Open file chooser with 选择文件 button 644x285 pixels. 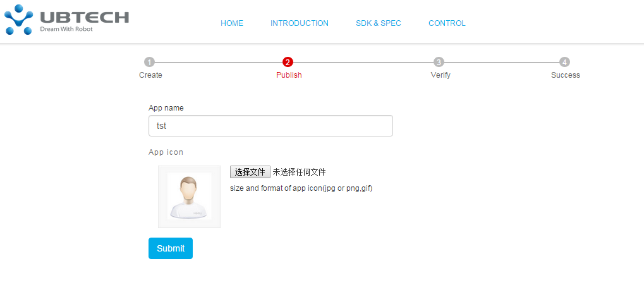point(250,172)
